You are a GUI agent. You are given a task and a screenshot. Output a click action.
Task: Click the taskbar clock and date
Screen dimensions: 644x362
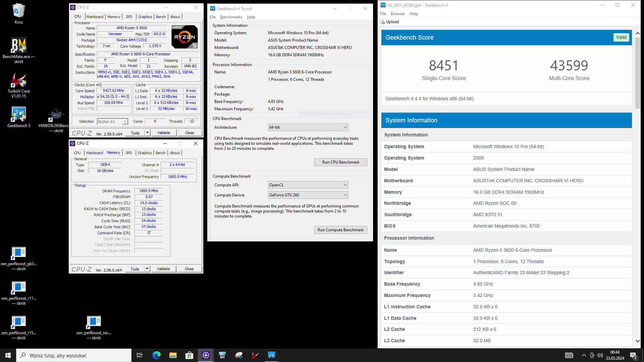pos(615,355)
